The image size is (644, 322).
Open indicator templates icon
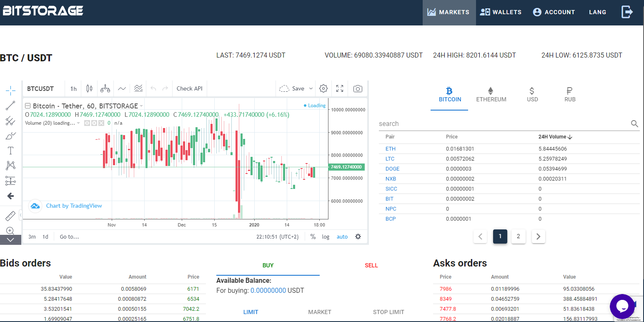coord(138,88)
